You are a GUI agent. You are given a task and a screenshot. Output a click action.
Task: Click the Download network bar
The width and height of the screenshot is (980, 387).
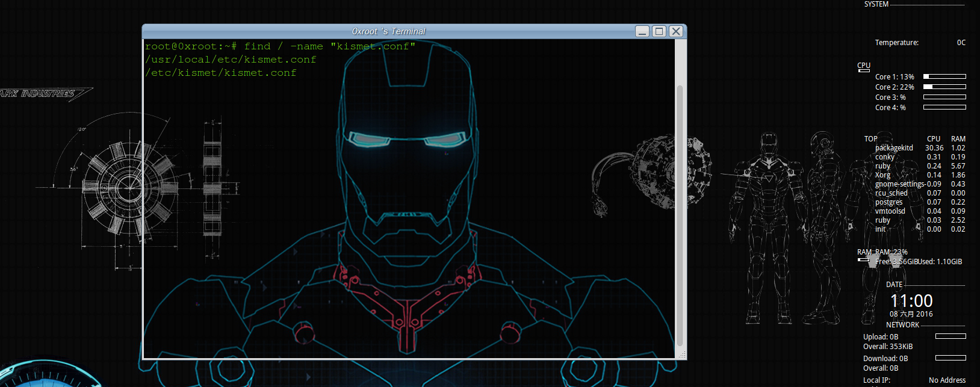point(951,358)
